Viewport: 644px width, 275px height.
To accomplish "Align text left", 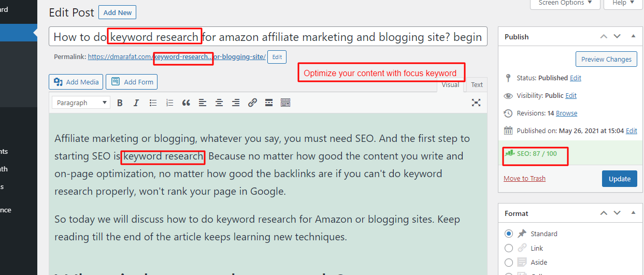I will click(203, 103).
